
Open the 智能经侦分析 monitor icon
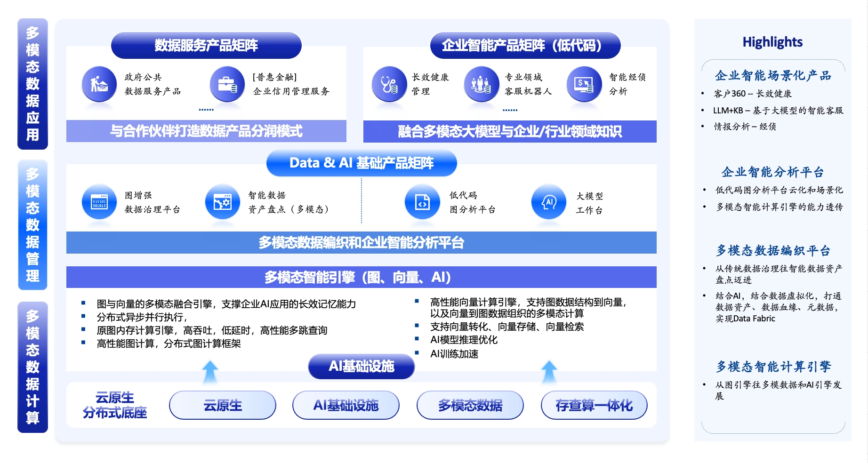click(584, 84)
